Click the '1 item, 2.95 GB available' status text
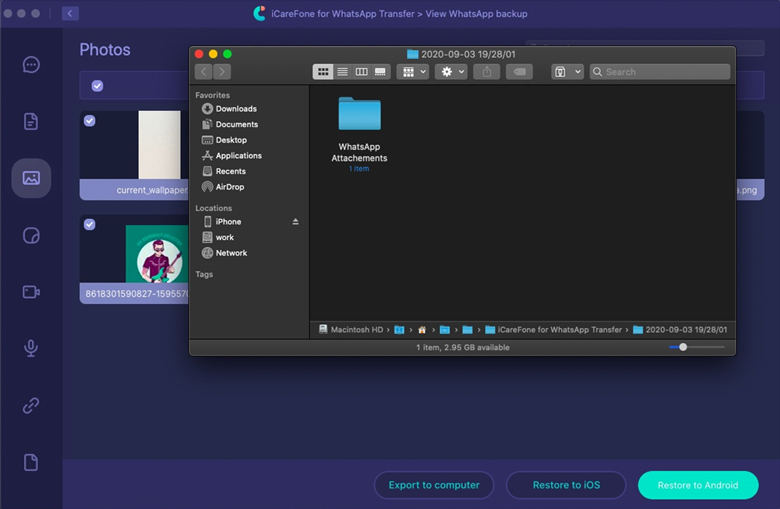 tap(463, 347)
